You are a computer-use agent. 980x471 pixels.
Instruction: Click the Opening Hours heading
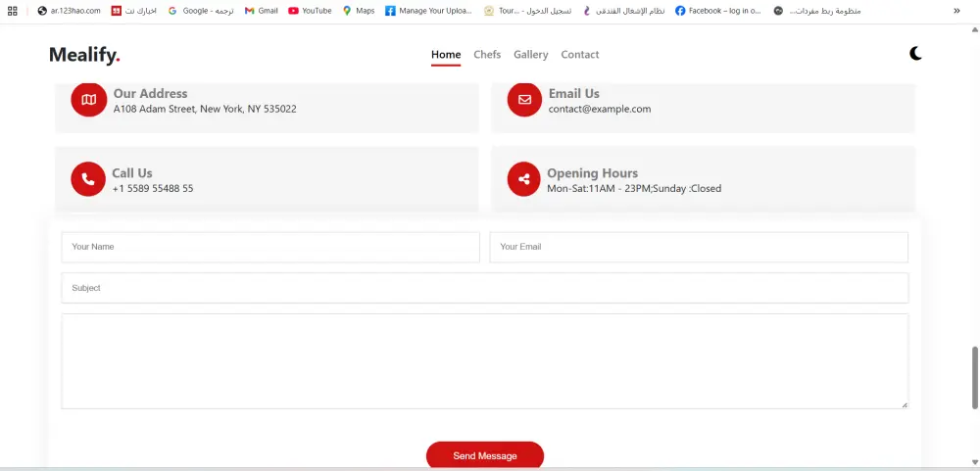coord(593,173)
